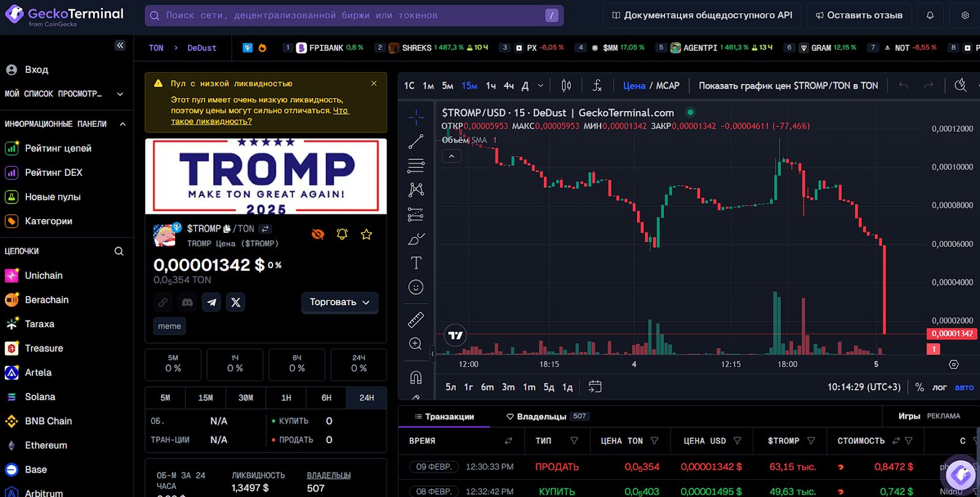Image resolution: width=980 pixels, height=497 pixels.
Task: Select the text annotation tool
Action: pyautogui.click(x=416, y=263)
